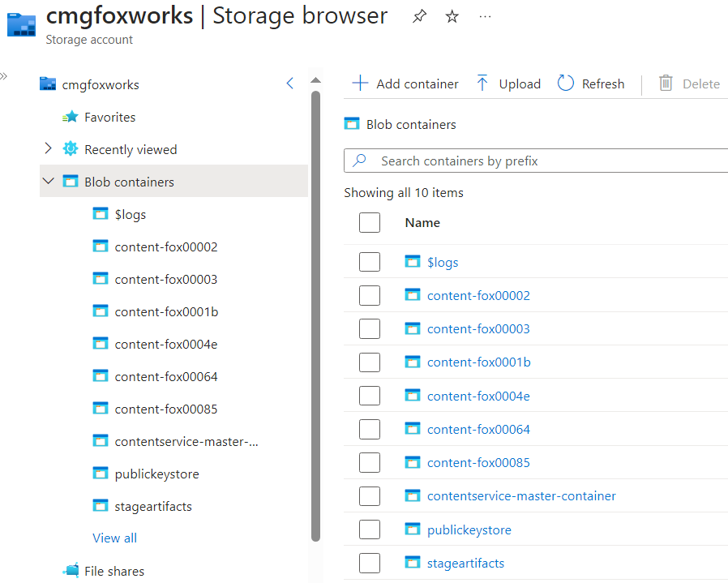Check the content-fox00085 row checkbox
This screenshot has width=728, height=583.
pyautogui.click(x=370, y=463)
